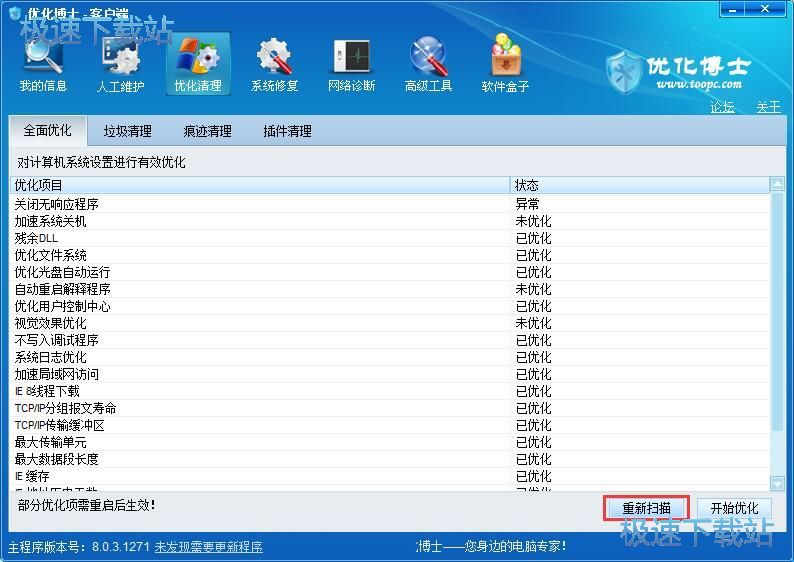
Task: Close the 优化博士 window
Action: 765,9
